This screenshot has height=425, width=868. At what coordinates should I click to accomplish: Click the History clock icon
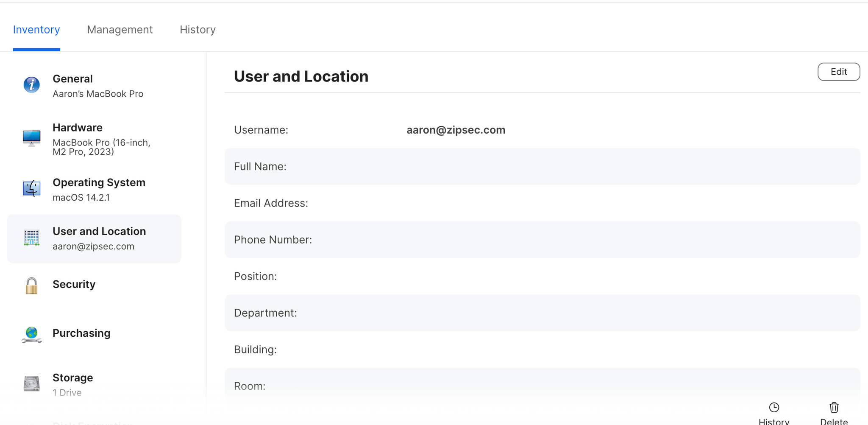[774, 408]
